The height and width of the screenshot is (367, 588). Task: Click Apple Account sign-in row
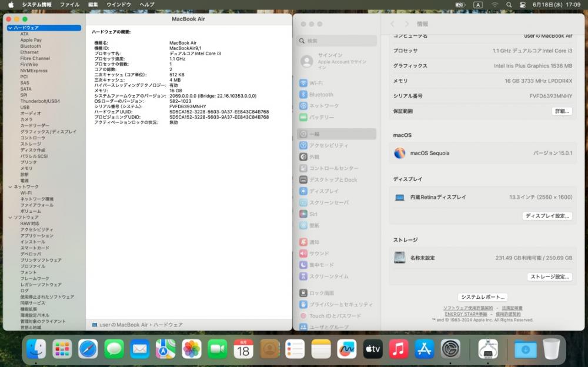pos(337,61)
